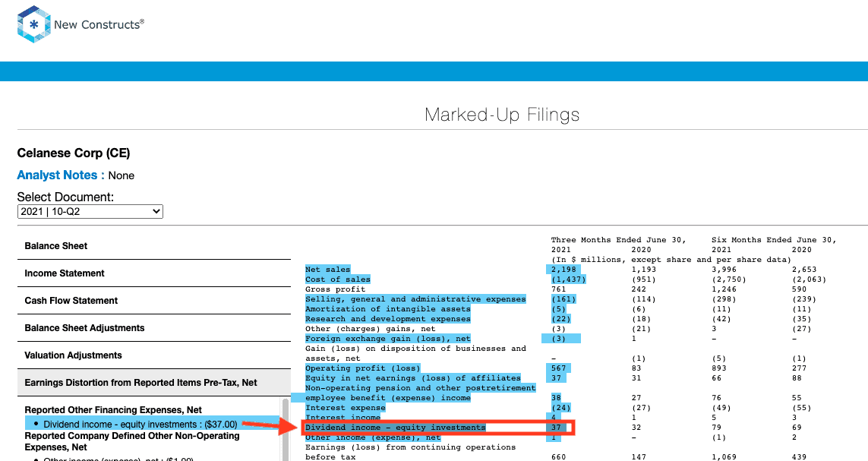Open the Select Document dropdown
Screen dimensions: 868x461
(x=90, y=211)
